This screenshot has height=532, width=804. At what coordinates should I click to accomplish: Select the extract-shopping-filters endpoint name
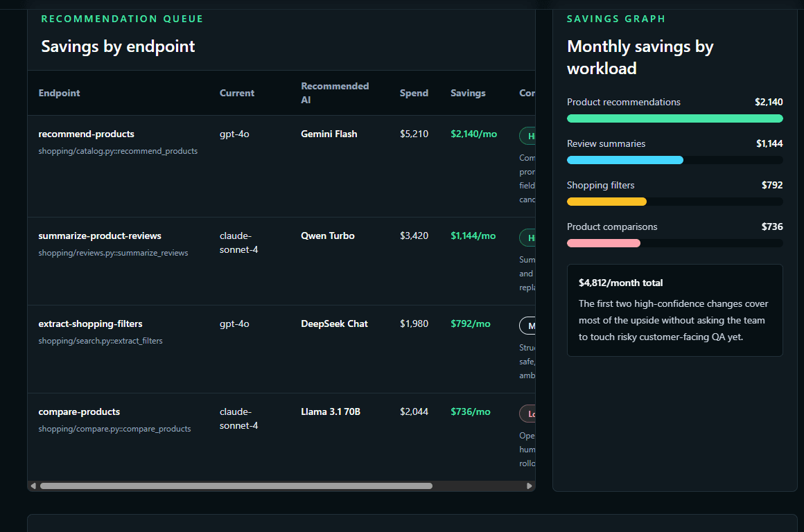point(90,324)
